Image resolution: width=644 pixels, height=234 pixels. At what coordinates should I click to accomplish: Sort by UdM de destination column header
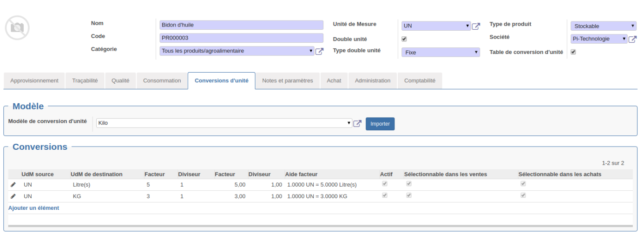pyautogui.click(x=97, y=174)
